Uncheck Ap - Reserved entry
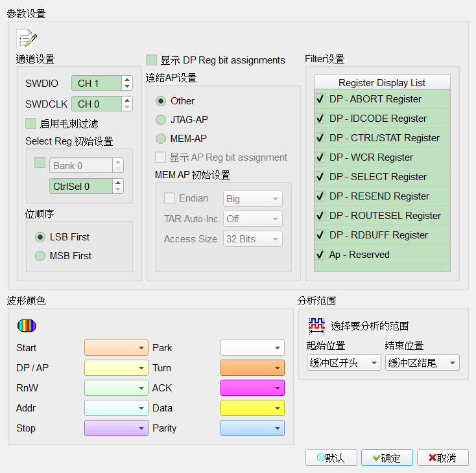476x473 pixels. point(320,254)
